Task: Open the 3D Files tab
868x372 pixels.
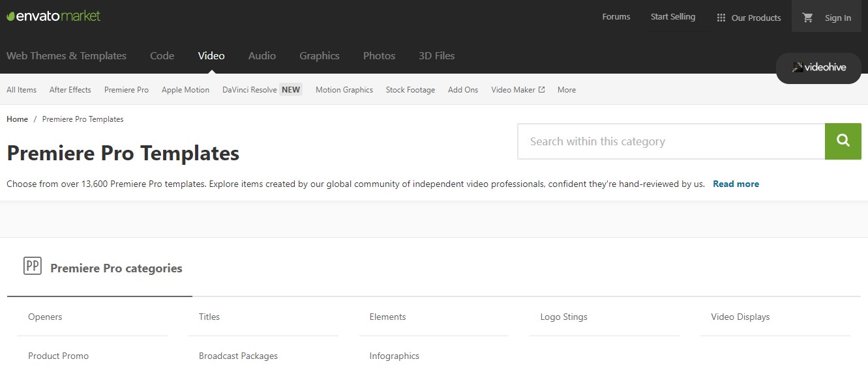Action: pos(437,56)
